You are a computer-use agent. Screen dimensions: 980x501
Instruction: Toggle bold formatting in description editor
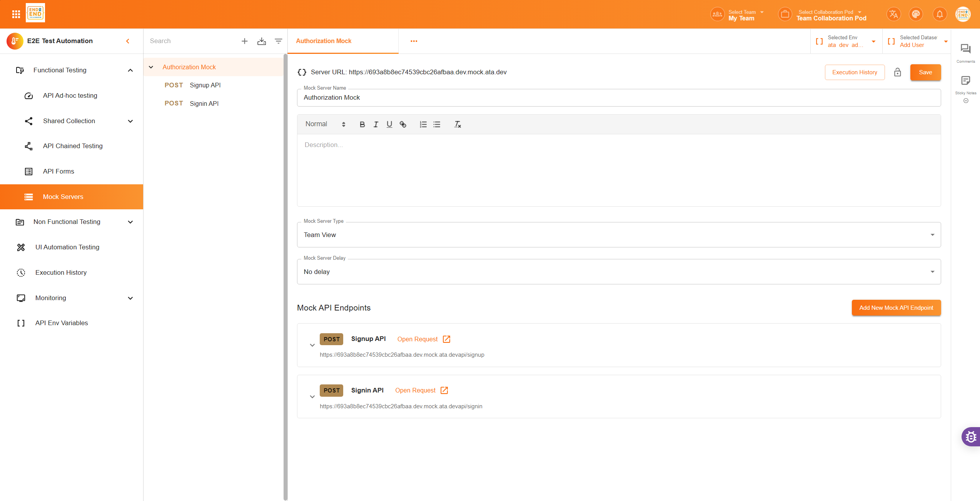362,124
